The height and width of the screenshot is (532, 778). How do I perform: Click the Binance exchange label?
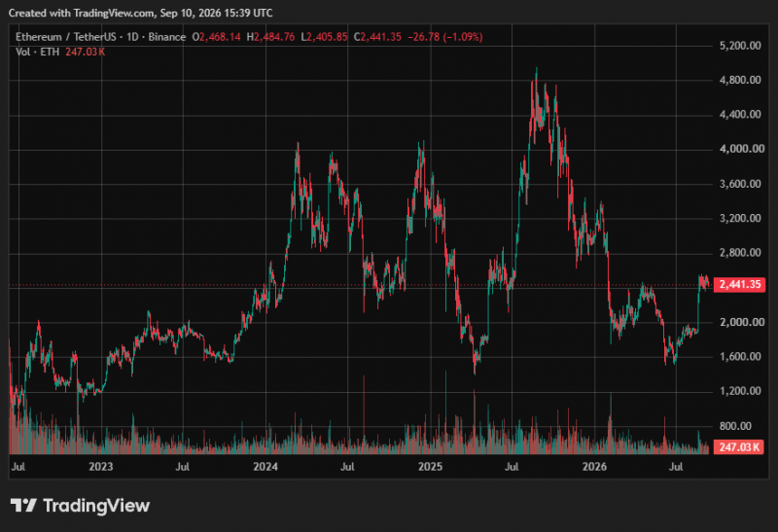[x=166, y=37]
